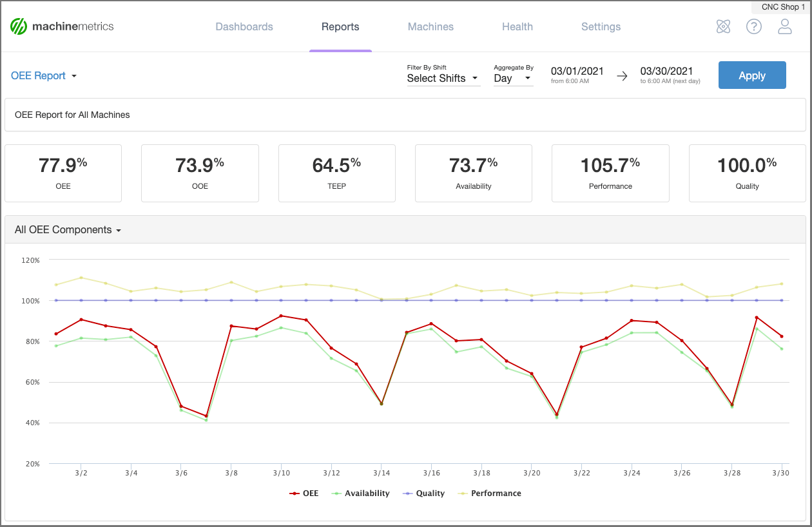The width and height of the screenshot is (812, 527).
Task: Expand the All OEE Components chart selector
Action: [x=67, y=229]
